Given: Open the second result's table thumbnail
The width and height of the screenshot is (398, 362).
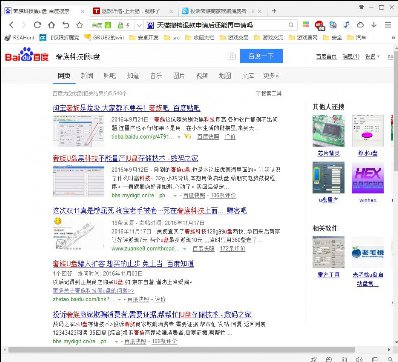Looking at the screenshot, I should [x=78, y=181].
